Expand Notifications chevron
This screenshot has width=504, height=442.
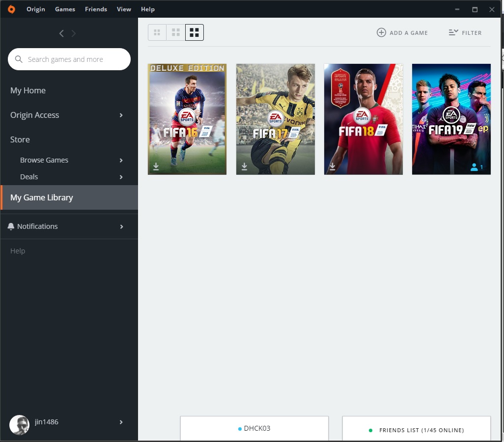click(x=121, y=226)
